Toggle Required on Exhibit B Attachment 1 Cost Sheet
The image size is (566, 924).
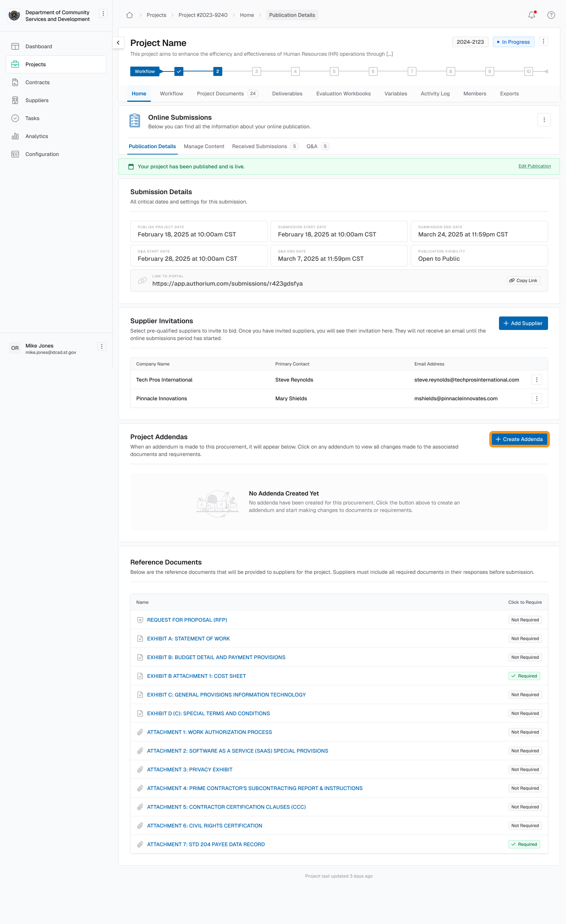coord(524,676)
